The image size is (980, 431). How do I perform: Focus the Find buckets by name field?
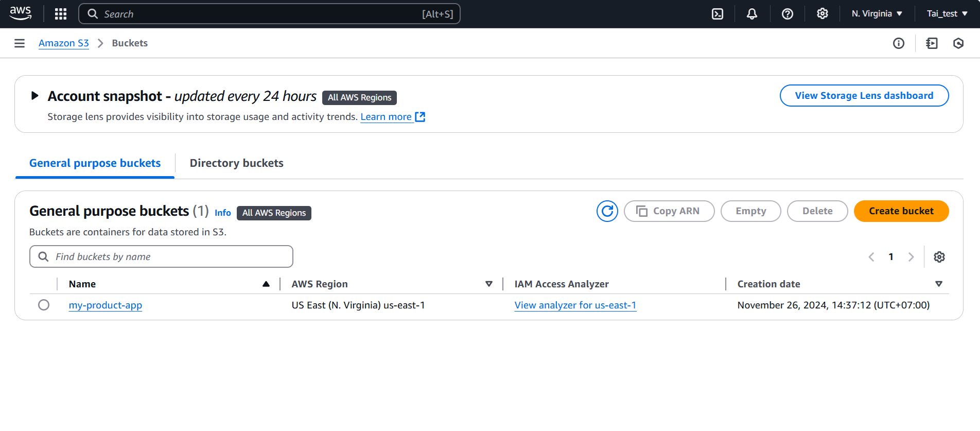(x=161, y=256)
